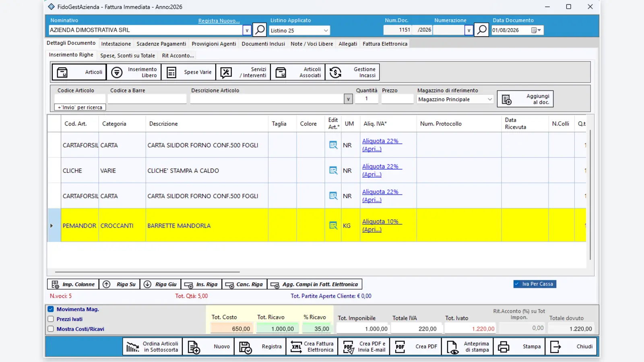The width and height of the screenshot is (644, 362).
Task: Open Fattura Elettronica tab
Action: click(385, 44)
